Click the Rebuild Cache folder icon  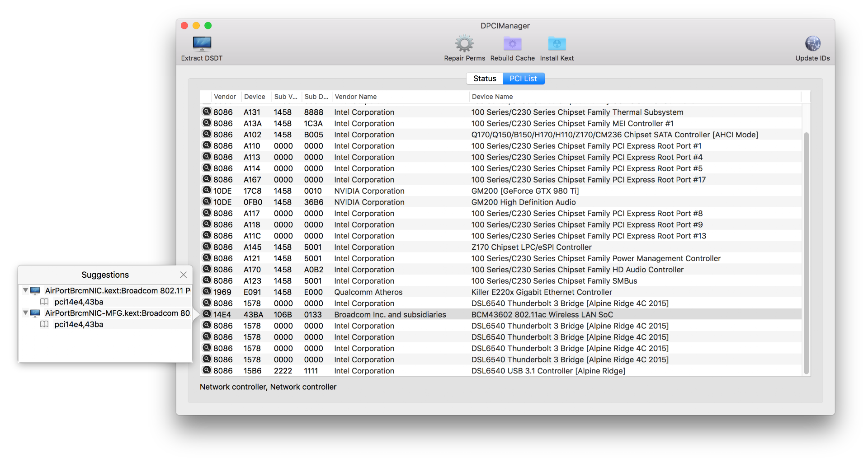(512, 44)
